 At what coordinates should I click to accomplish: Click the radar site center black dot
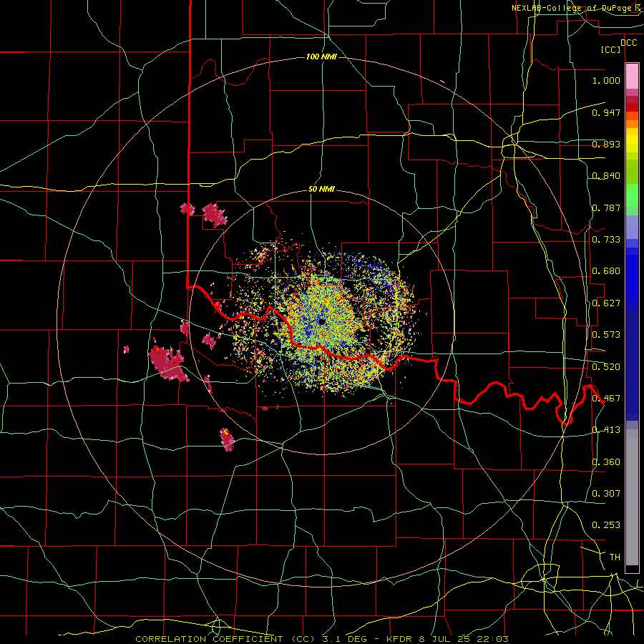click(321, 321)
